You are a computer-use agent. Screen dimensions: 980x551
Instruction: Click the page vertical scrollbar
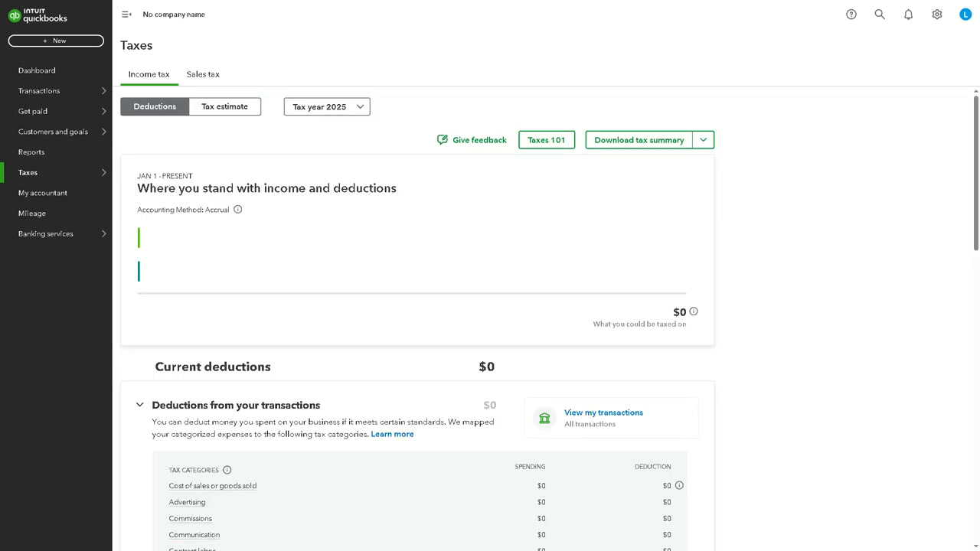coord(976,172)
